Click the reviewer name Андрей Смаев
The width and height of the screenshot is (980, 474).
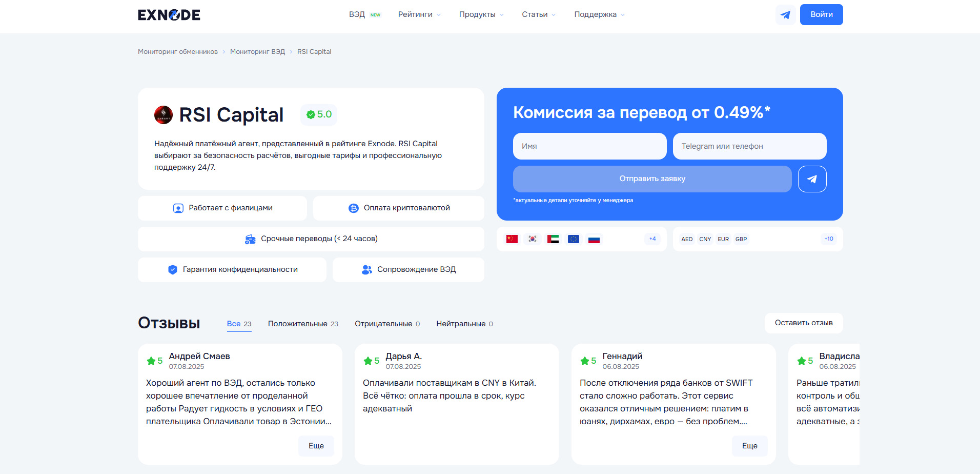click(199, 357)
